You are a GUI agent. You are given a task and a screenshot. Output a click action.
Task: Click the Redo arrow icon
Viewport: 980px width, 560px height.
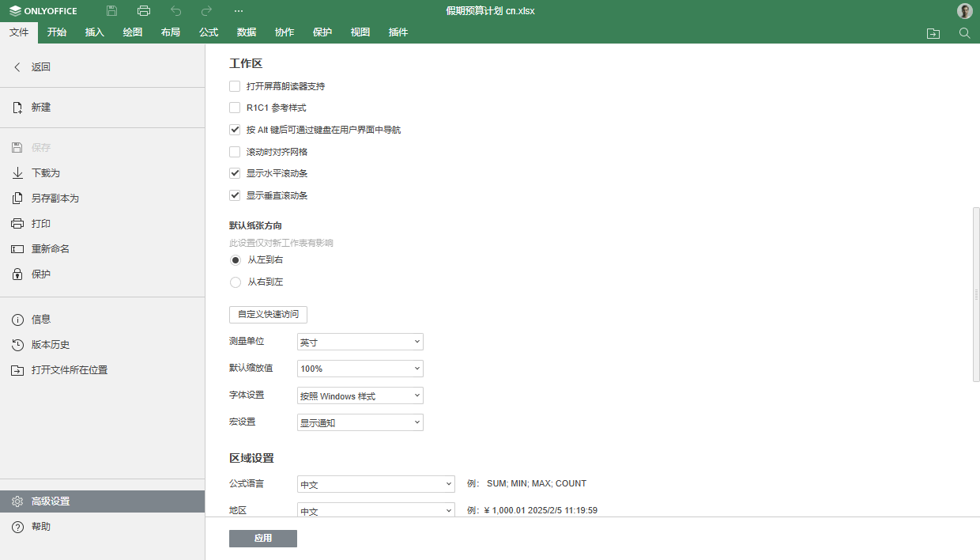pyautogui.click(x=206, y=10)
